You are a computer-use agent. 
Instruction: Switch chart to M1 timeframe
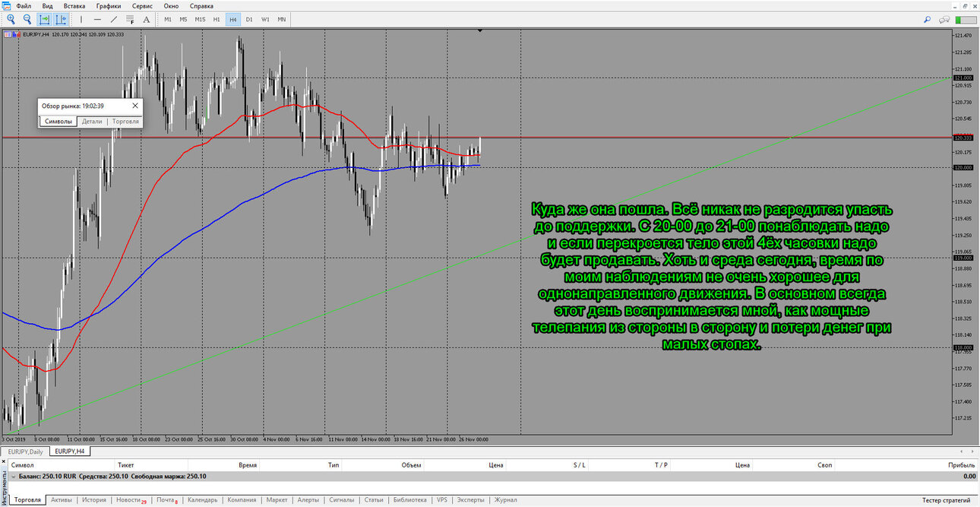167,19
